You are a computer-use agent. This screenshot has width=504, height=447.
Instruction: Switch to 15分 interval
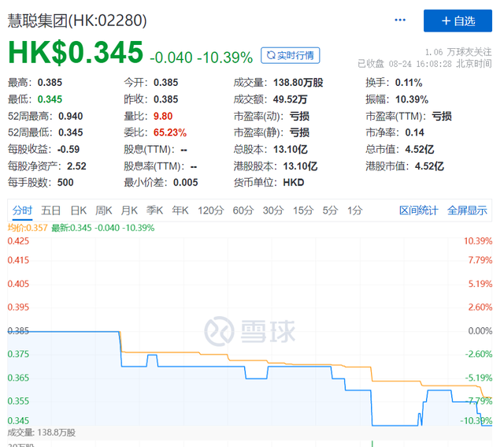(302, 210)
